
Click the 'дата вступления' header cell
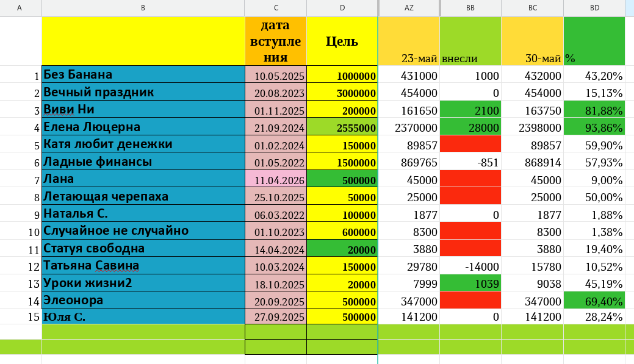pos(276,41)
